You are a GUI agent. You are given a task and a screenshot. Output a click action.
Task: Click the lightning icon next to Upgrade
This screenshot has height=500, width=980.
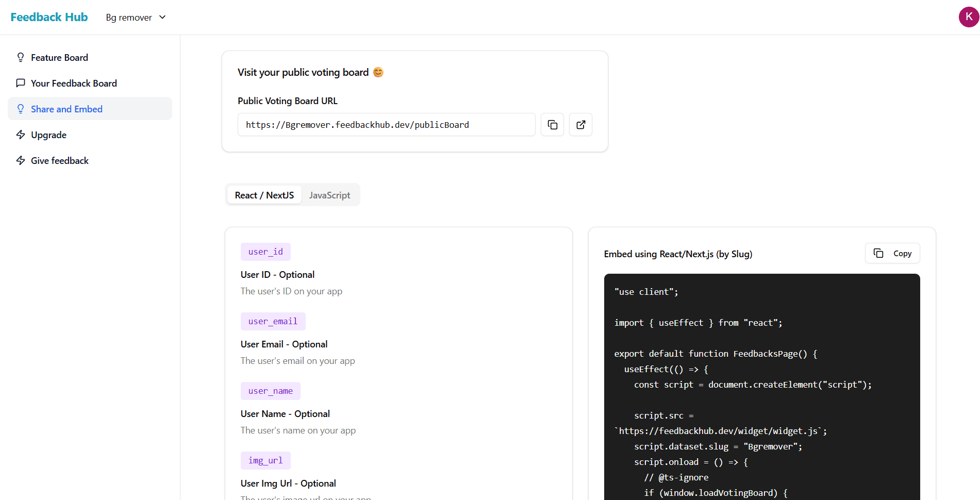21,135
